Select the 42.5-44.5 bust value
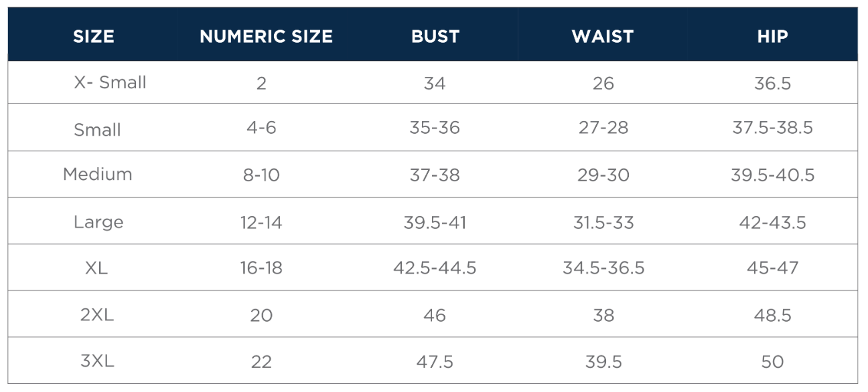Image resolution: width=868 pixels, height=392 pixels. click(435, 268)
